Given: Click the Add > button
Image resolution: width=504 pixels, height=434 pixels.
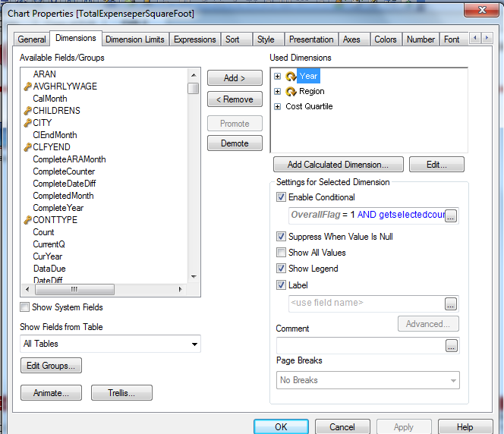Looking at the screenshot, I should (x=235, y=78).
